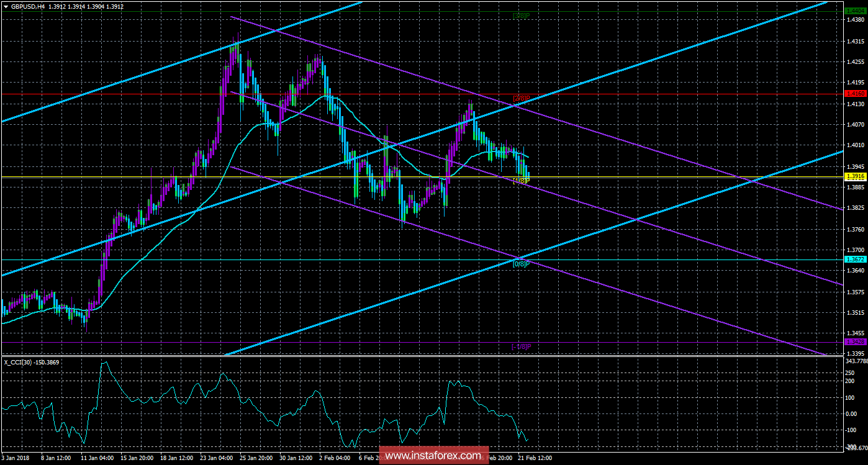Click the 2 Feb 04:00 time label

[x=333, y=458]
